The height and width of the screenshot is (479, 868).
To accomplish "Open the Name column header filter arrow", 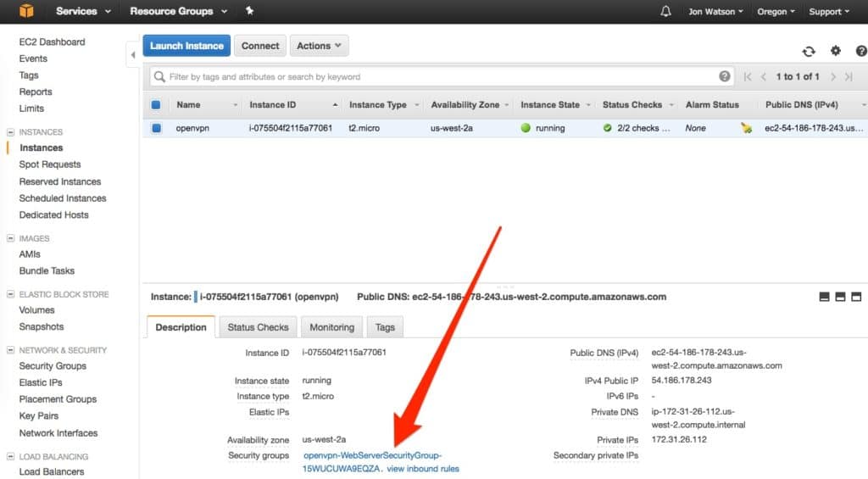I will coord(236,104).
